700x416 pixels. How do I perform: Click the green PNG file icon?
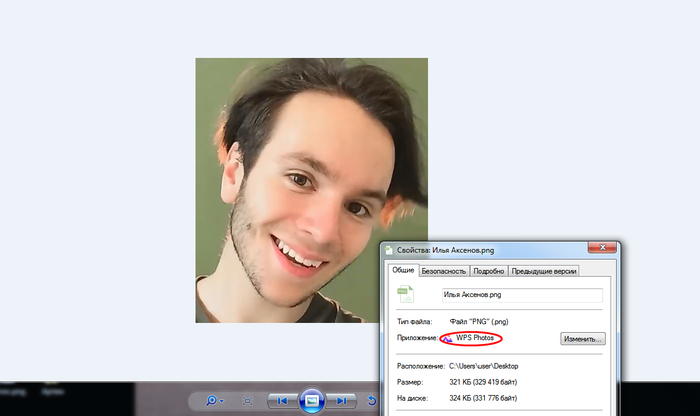[406, 294]
